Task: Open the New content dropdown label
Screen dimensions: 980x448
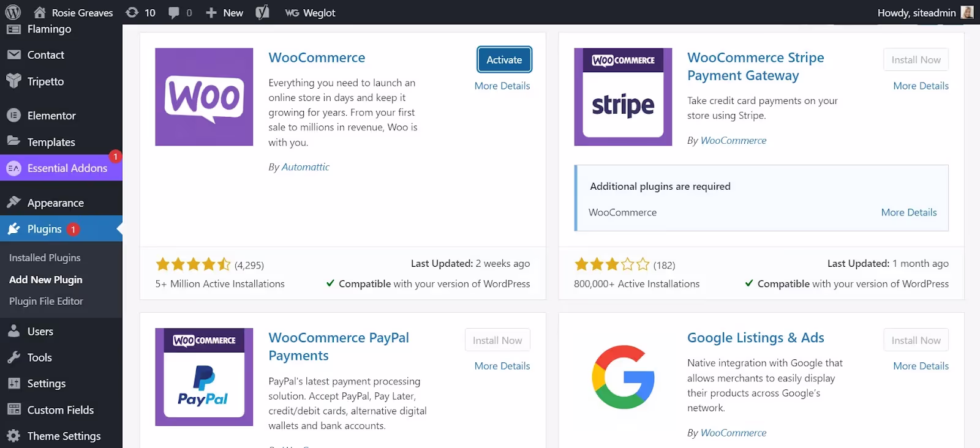Action: click(x=233, y=13)
